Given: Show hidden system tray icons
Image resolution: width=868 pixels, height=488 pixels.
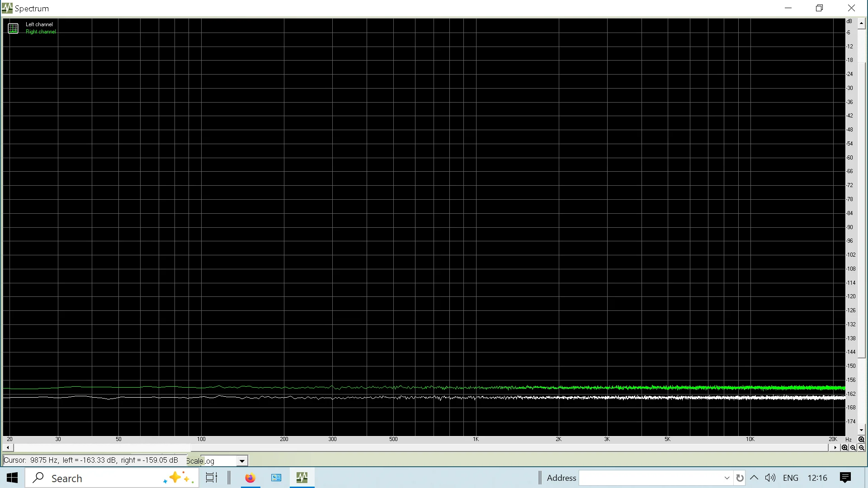Looking at the screenshot, I should click(x=754, y=478).
